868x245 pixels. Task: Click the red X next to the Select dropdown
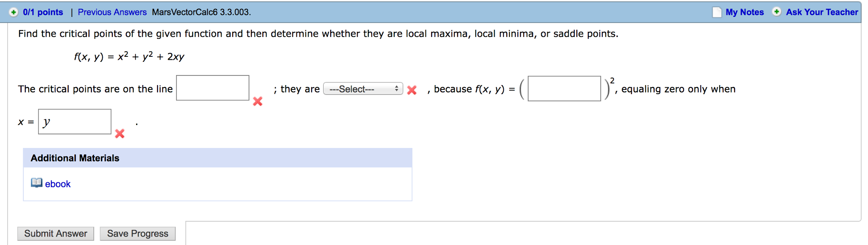coord(412,89)
